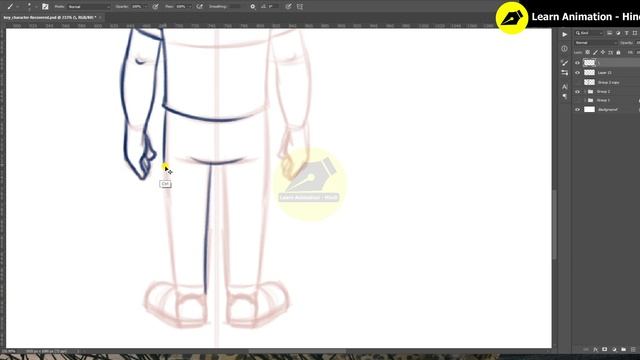This screenshot has height=360, width=640.
Task: Click the Learn Animation channel logo
Action: 511,18
